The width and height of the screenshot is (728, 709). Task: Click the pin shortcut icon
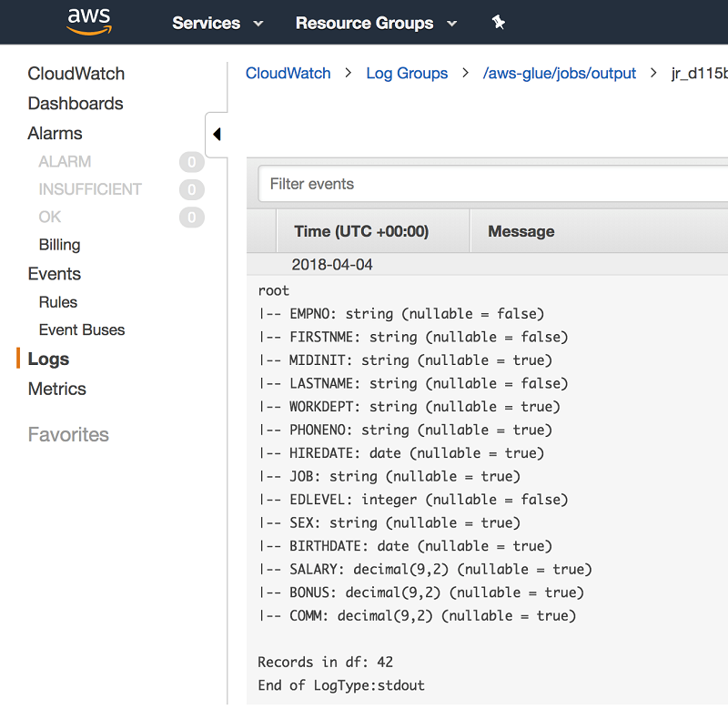tap(498, 23)
